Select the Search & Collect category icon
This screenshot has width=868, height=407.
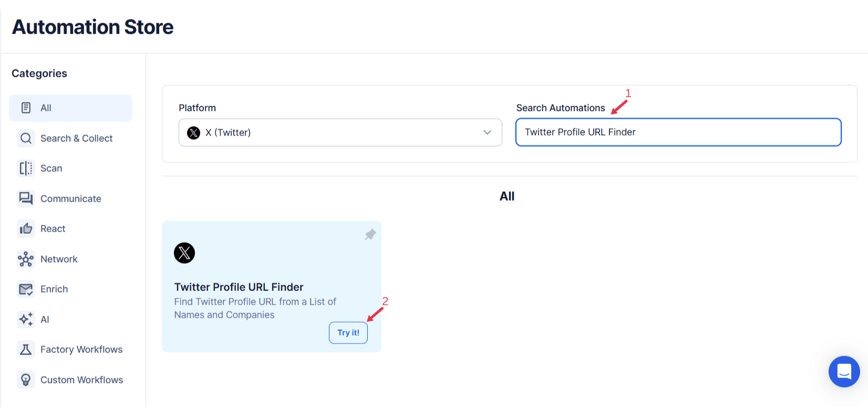click(26, 138)
